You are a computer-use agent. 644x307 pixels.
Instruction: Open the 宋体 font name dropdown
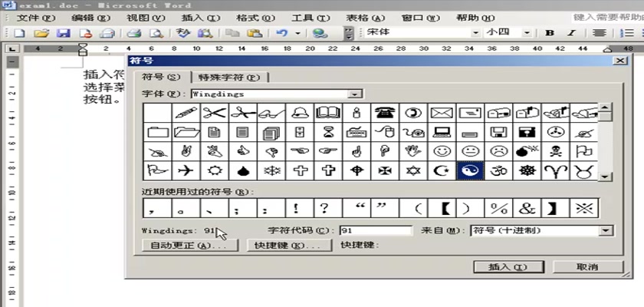click(475, 33)
